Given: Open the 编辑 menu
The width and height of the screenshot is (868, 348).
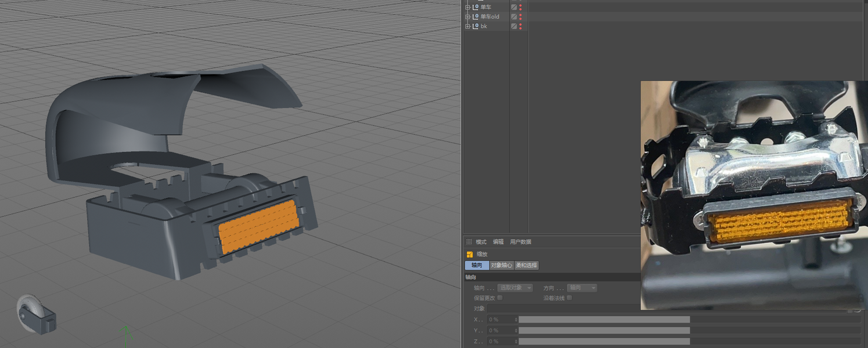Looking at the screenshot, I should (x=498, y=242).
